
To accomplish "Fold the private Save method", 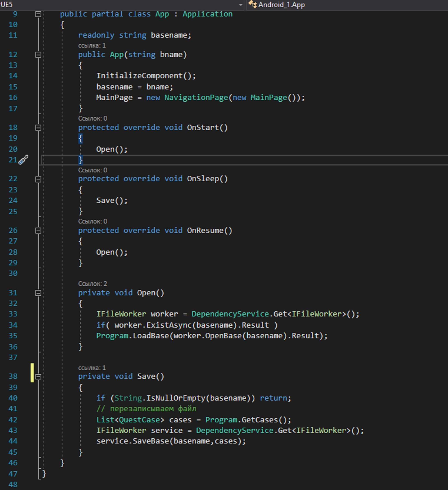I will pyautogui.click(x=38, y=377).
